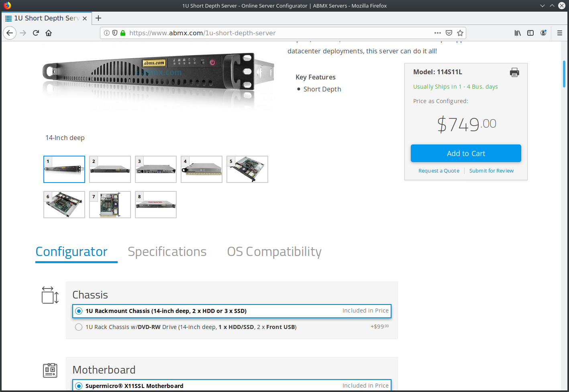This screenshot has width=569, height=392.
Task: Show the sidebars
Action: pos(530,33)
